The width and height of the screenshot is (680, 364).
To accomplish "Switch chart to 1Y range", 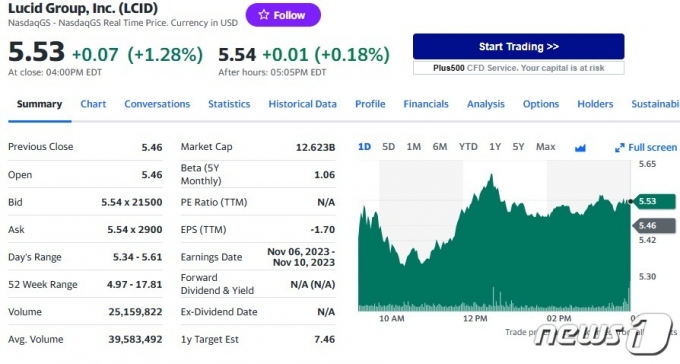I will click(x=495, y=147).
